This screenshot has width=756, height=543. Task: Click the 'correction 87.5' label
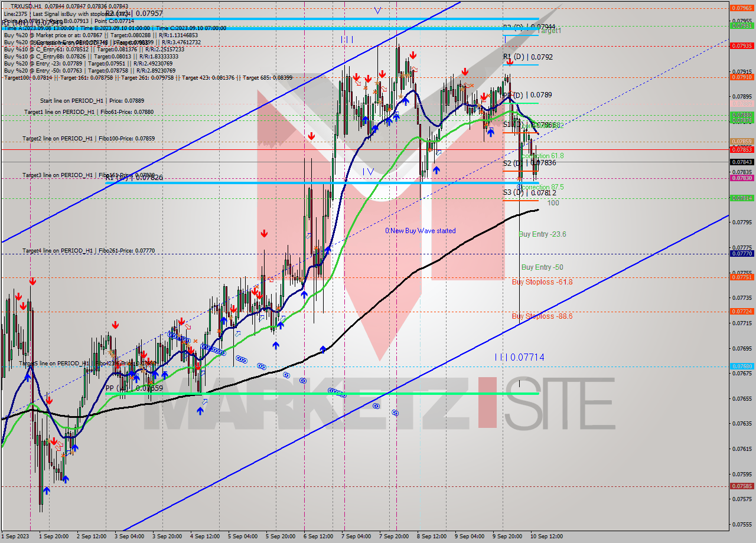pyautogui.click(x=542, y=187)
